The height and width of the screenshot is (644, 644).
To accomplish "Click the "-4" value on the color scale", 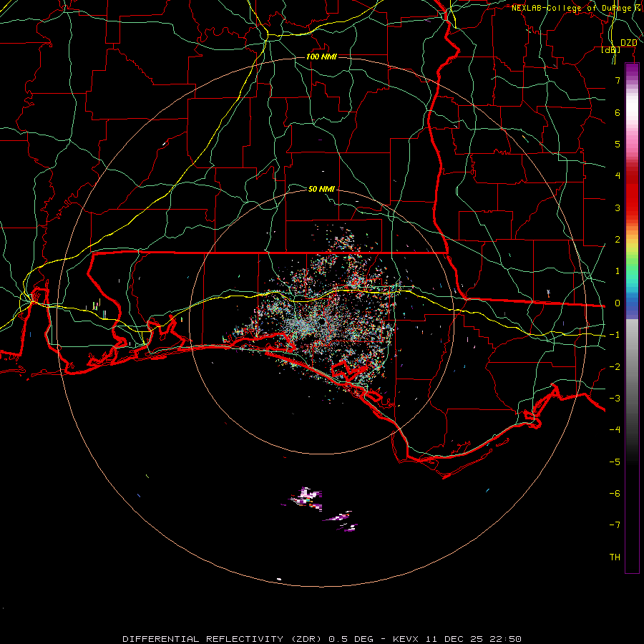I will (615, 430).
